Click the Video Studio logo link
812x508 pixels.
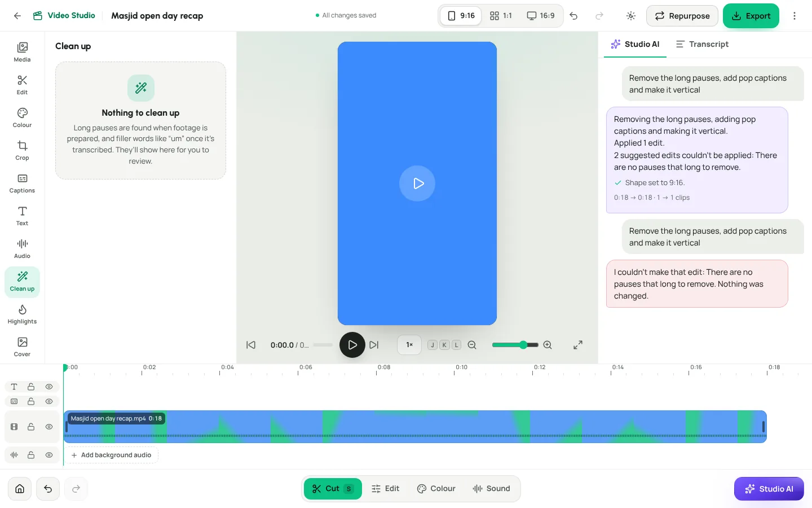click(x=64, y=16)
